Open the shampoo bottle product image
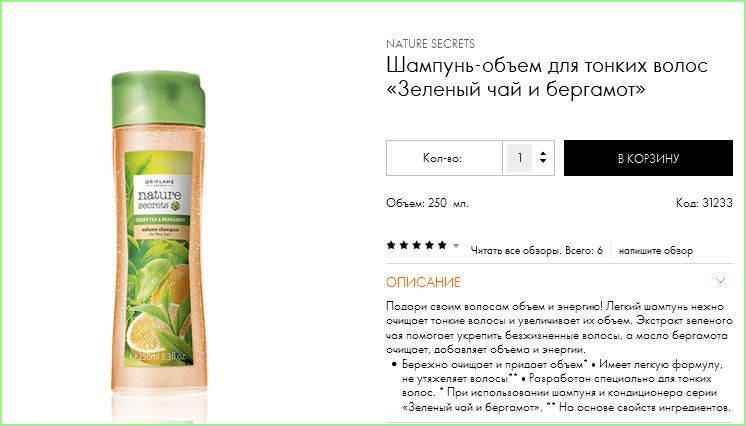Viewport: 746px width, 426px height. point(159,231)
